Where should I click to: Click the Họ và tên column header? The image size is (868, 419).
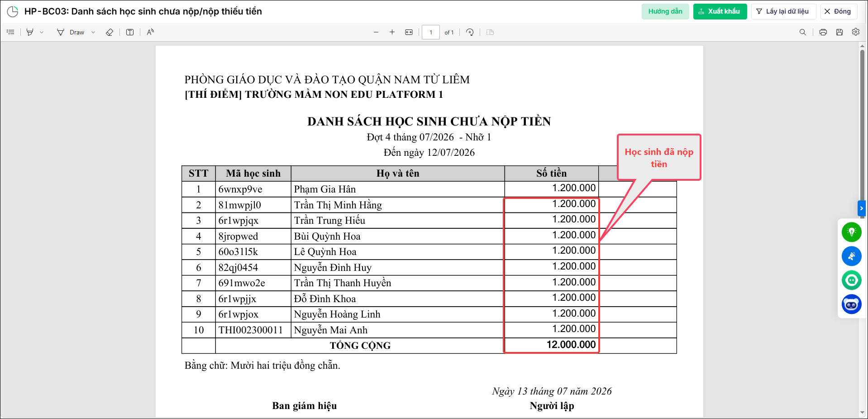(398, 173)
